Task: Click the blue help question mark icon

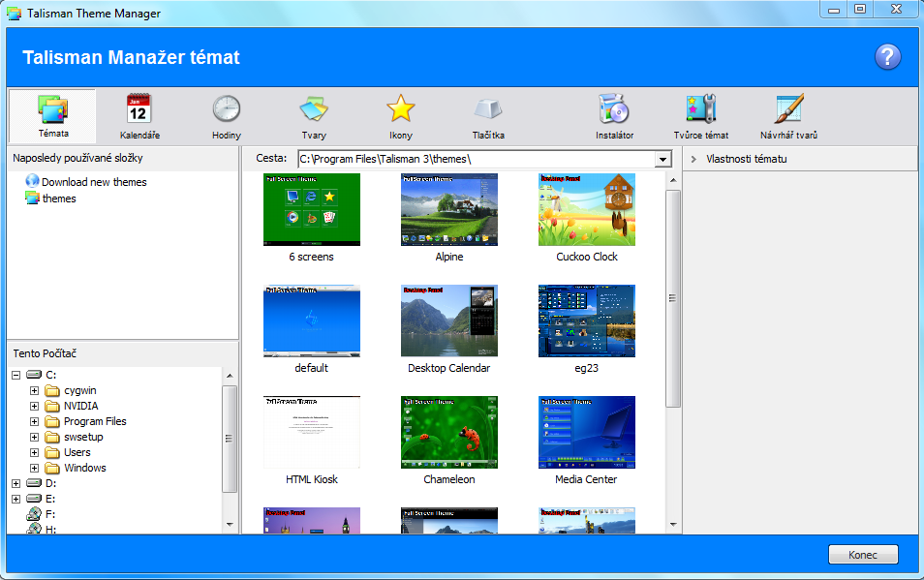Action: (x=887, y=57)
